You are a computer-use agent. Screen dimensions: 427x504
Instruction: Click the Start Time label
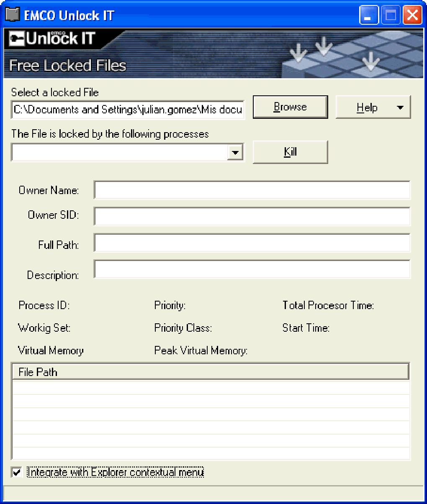tap(306, 328)
